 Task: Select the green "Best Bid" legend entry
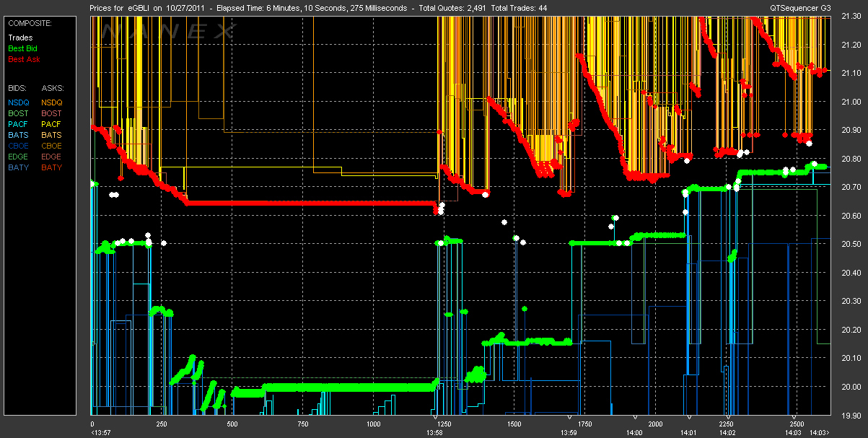[x=23, y=48]
